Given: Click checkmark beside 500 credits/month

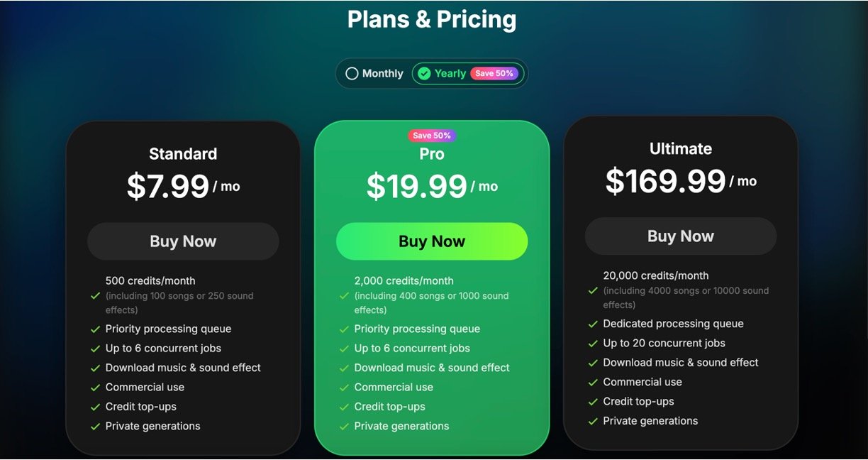Looking at the screenshot, I should click(95, 295).
